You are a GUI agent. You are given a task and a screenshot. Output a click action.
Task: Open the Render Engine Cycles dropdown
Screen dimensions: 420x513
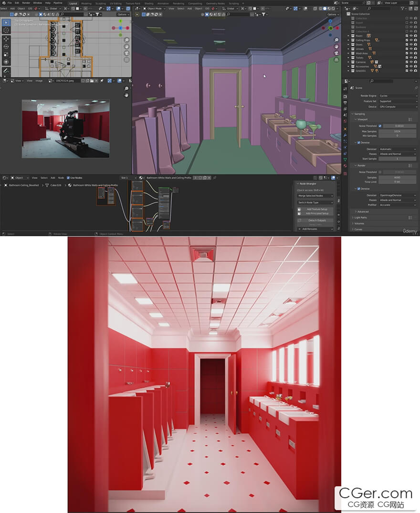pos(398,96)
